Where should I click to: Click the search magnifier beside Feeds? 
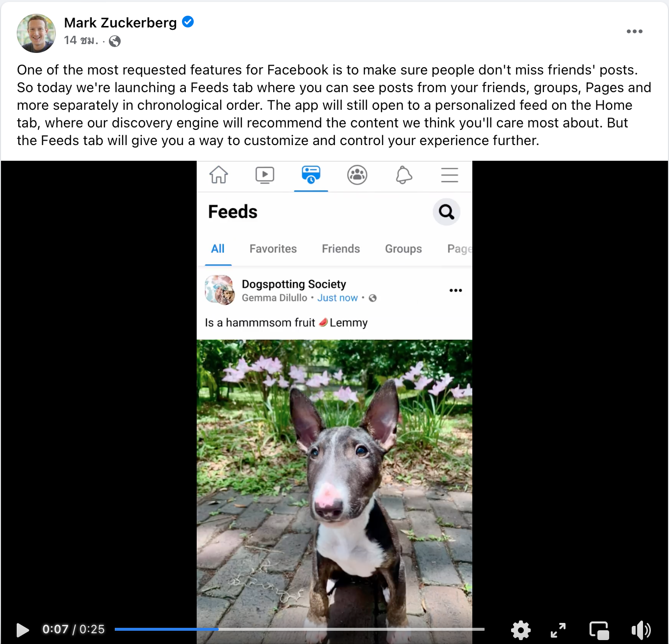click(x=446, y=212)
